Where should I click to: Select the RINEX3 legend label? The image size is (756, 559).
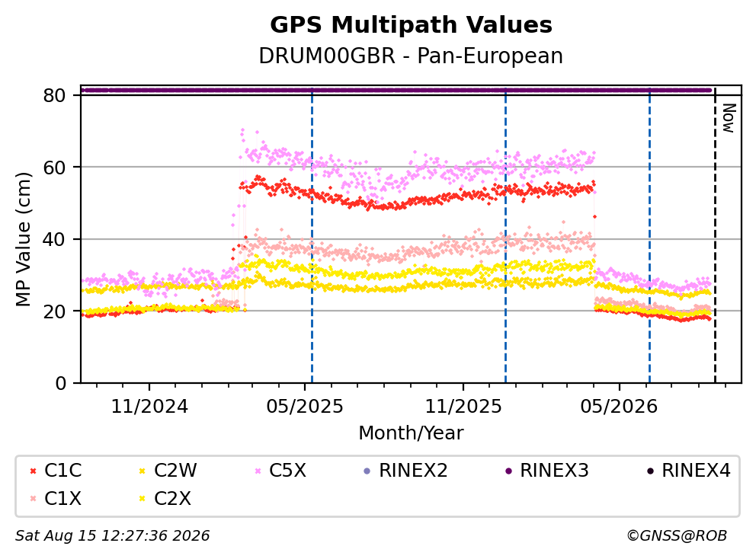tap(554, 471)
